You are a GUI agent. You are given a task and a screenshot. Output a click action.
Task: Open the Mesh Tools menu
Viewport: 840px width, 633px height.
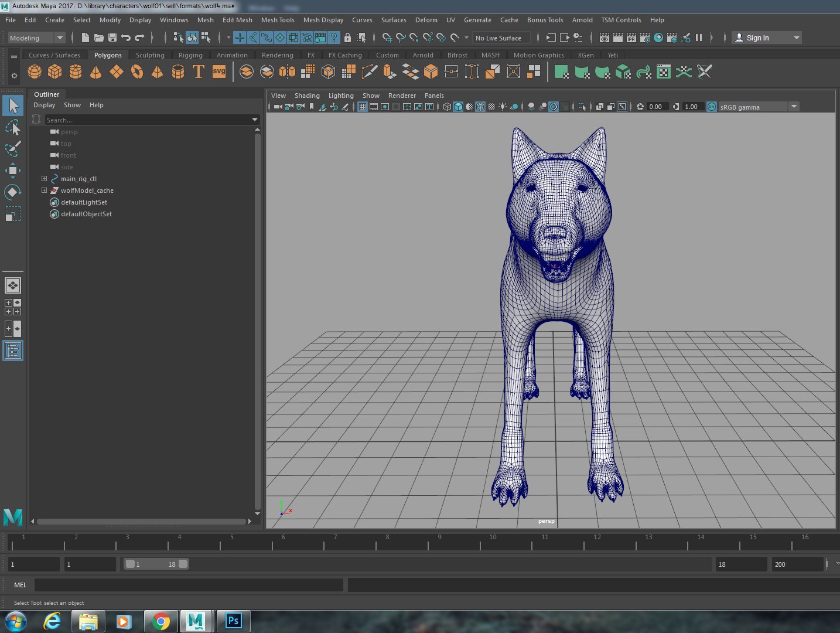278,20
